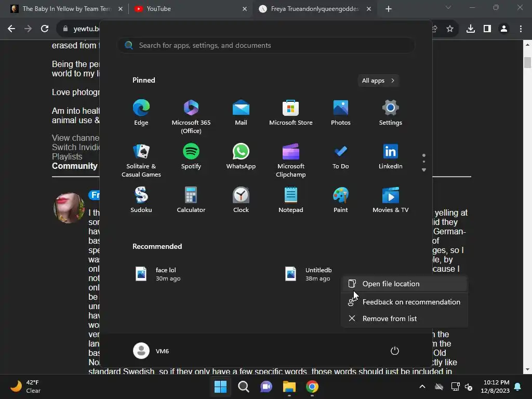Click the Chrome taskbar icon
The height and width of the screenshot is (399, 532).
(312, 387)
